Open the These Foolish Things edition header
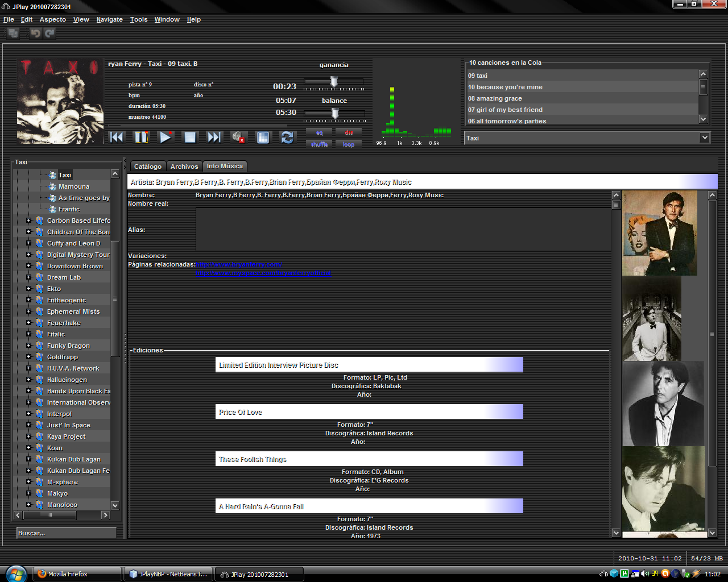The image size is (728, 582). (369, 459)
